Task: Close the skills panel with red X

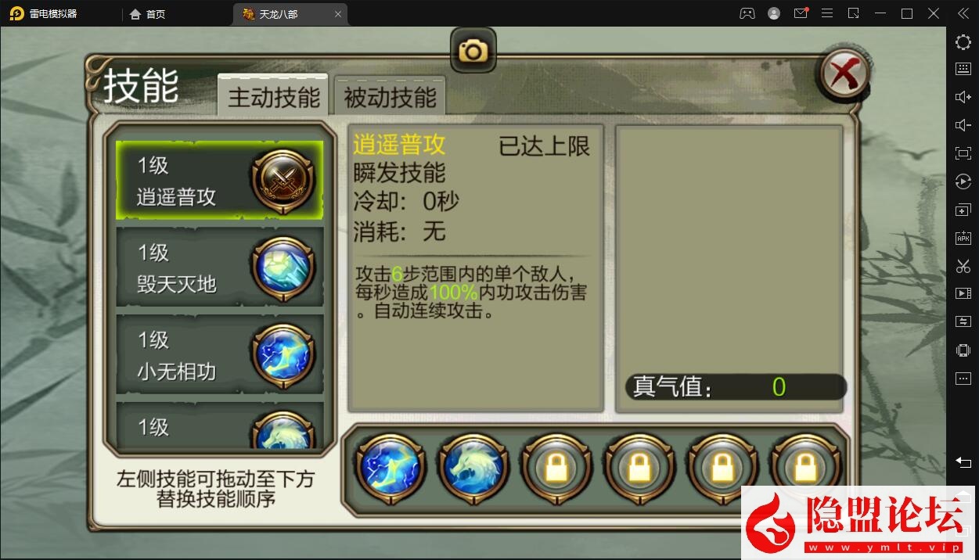Action: coord(844,75)
